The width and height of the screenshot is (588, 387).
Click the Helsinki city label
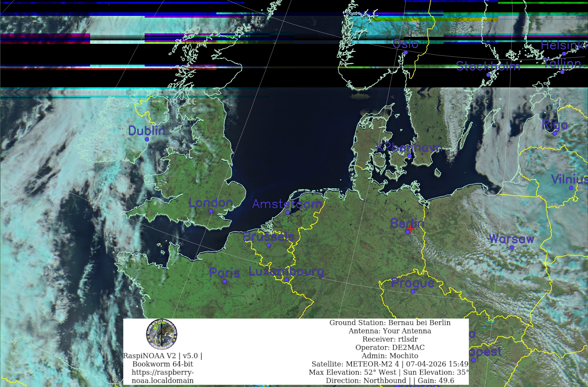tap(564, 45)
